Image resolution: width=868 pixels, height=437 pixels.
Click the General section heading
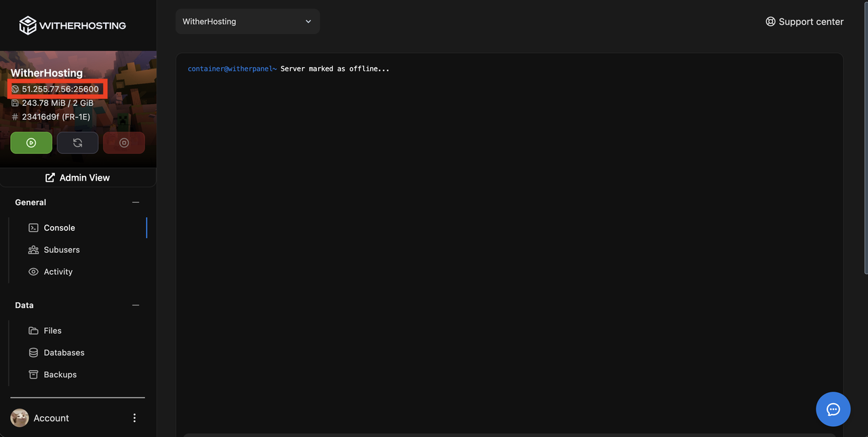point(31,202)
